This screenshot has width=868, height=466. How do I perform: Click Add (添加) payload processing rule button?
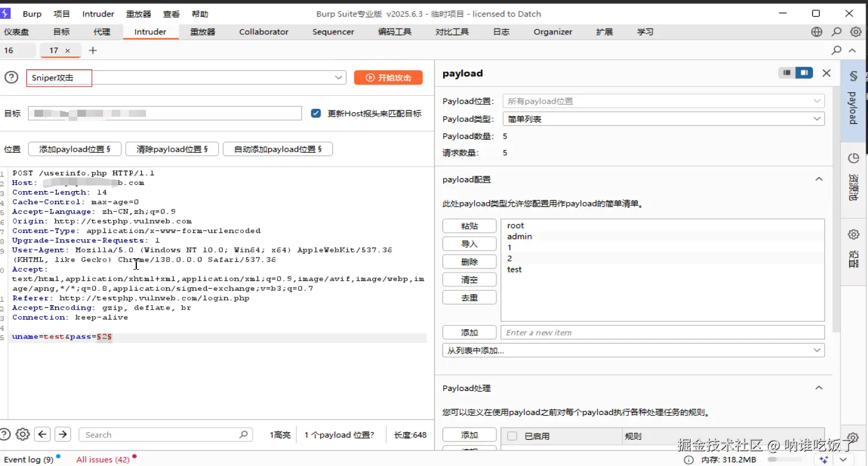click(469, 435)
